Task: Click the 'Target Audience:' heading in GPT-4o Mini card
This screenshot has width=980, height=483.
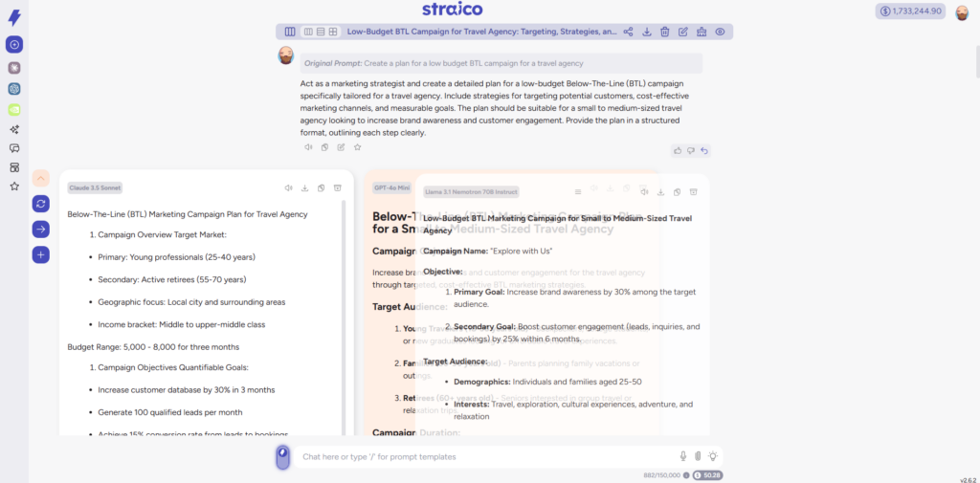Action: coord(410,307)
